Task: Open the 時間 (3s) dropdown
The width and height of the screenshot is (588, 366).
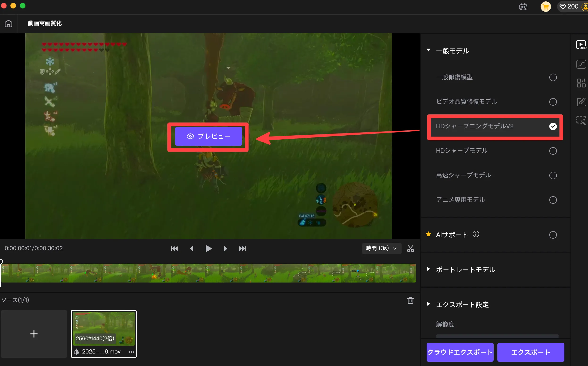Action: 382,248
